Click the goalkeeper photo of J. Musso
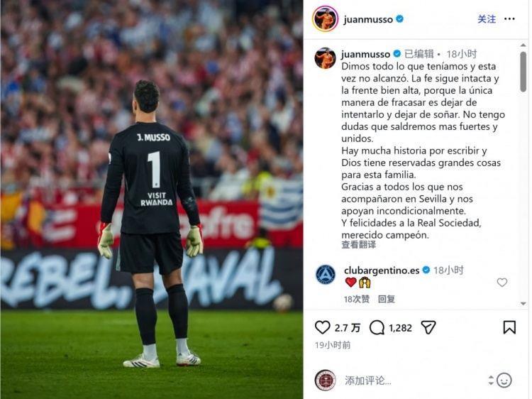The image size is (532, 399). coord(152,199)
